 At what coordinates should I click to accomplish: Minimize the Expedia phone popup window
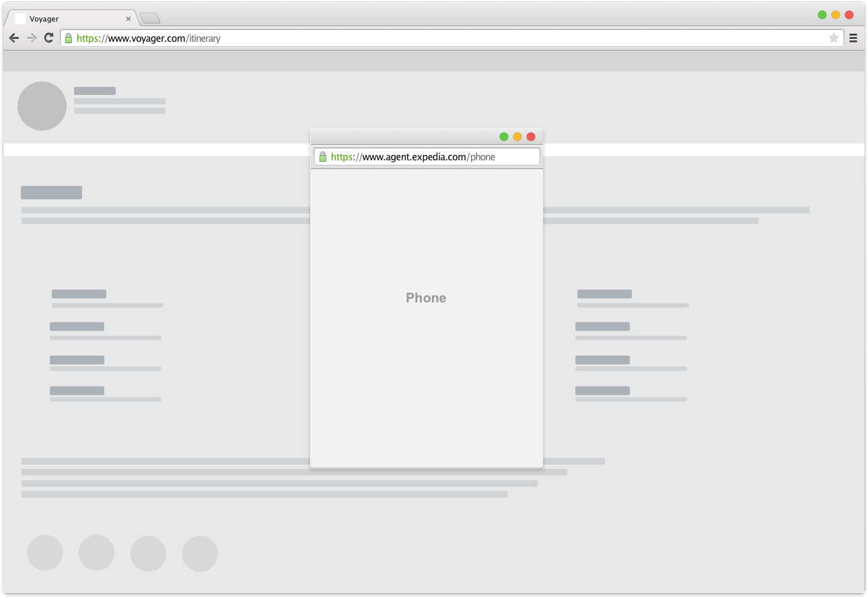[517, 137]
